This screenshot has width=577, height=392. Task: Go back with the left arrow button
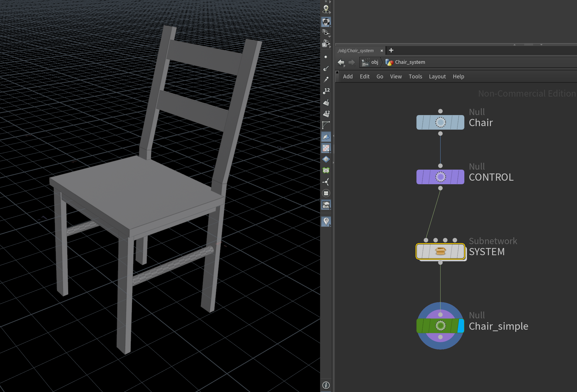[x=341, y=62]
